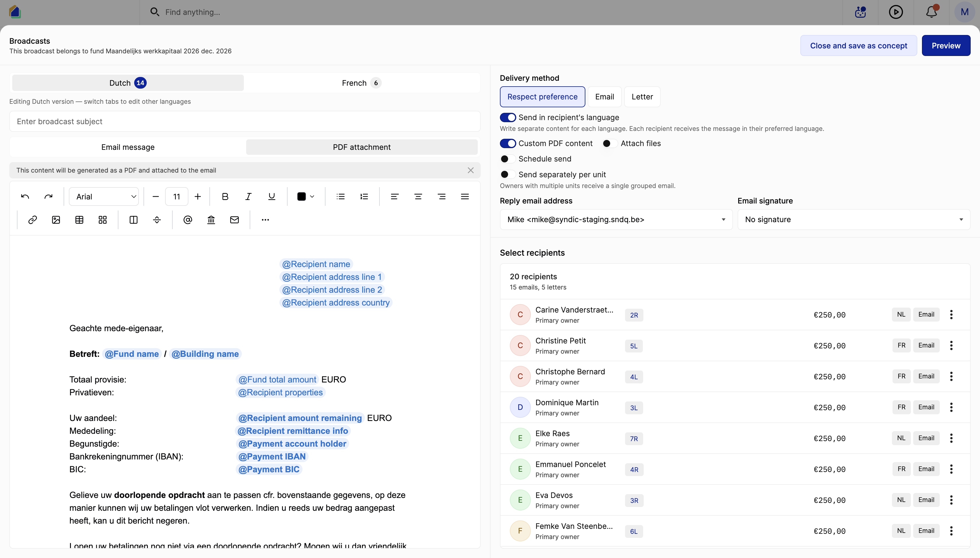Align text left
Image resolution: width=980 pixels, height=558 pixels.
tap(395, 196)
